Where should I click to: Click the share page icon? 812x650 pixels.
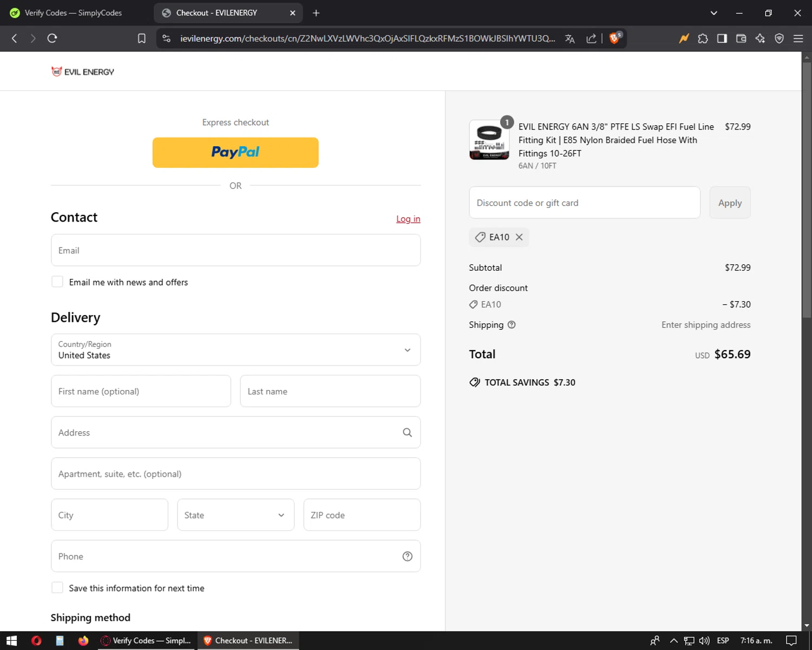pos(591,38)
